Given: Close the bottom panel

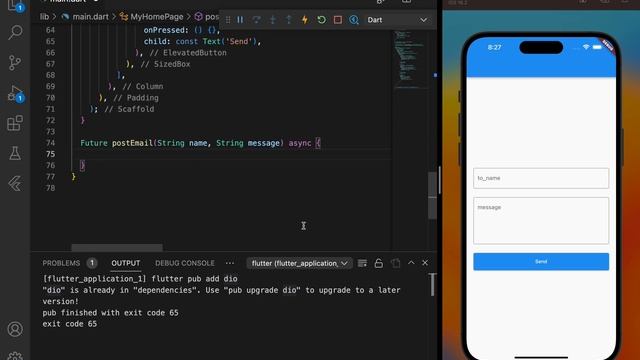Looking at the screenshot, I should click(425, 263).
